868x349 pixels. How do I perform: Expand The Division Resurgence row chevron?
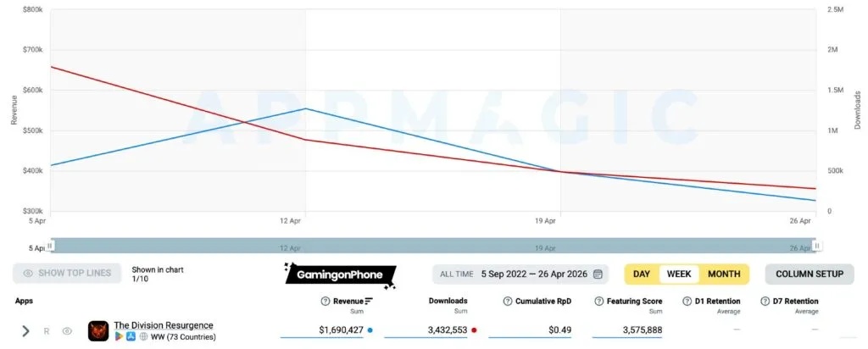click(x=26, y=331)
